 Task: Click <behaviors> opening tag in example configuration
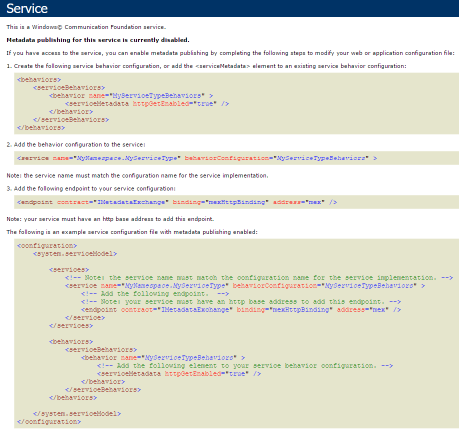click(x=71, y=342)
